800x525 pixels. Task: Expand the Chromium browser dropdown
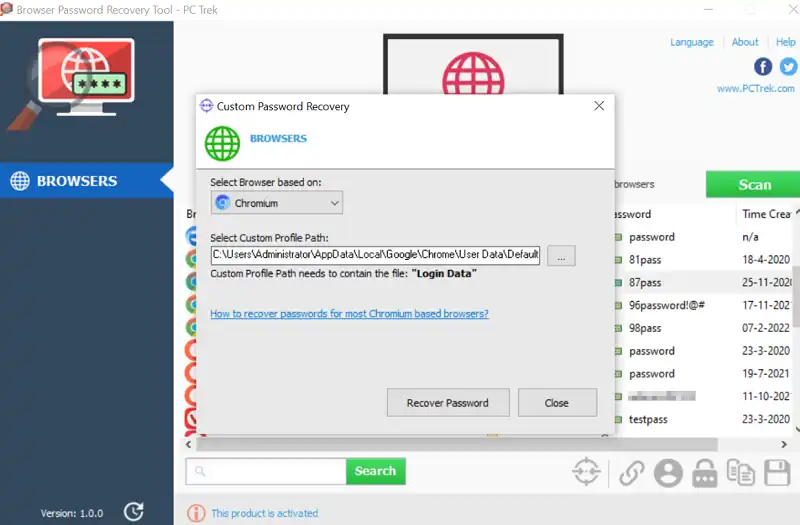(277, 203)
